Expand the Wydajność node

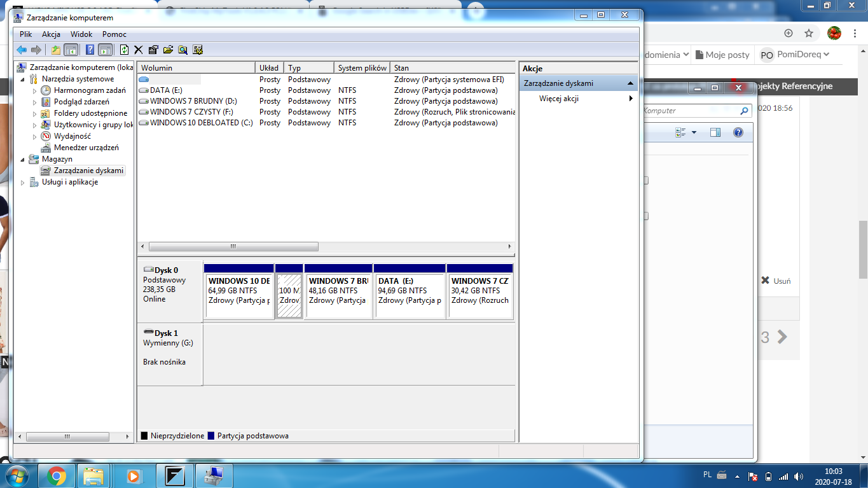tap(36, 136)
